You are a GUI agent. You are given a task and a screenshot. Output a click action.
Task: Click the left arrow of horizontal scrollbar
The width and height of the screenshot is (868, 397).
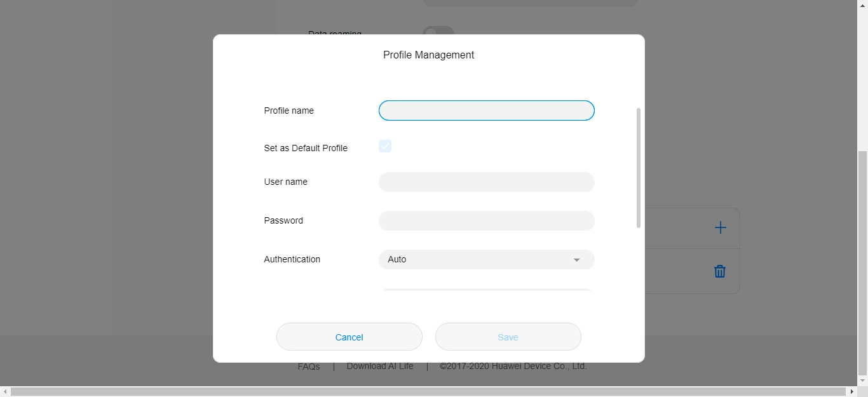(5, 392)
